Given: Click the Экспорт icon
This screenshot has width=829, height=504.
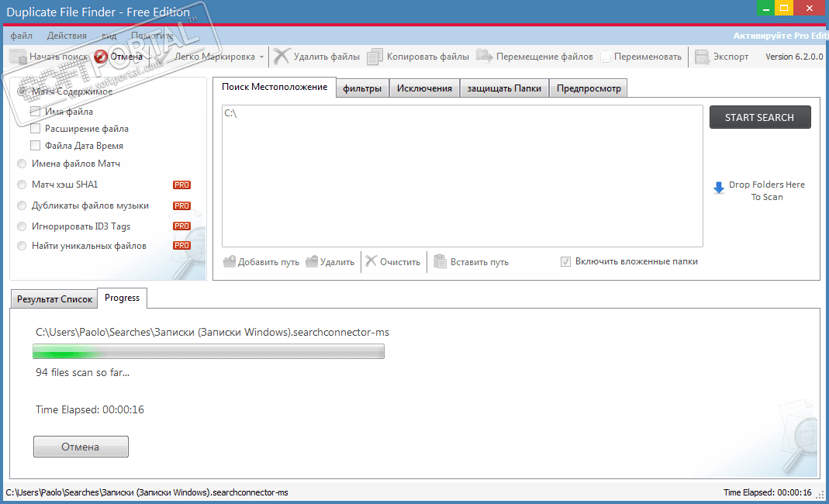Looking at the screenshot, I should point(702,57).
